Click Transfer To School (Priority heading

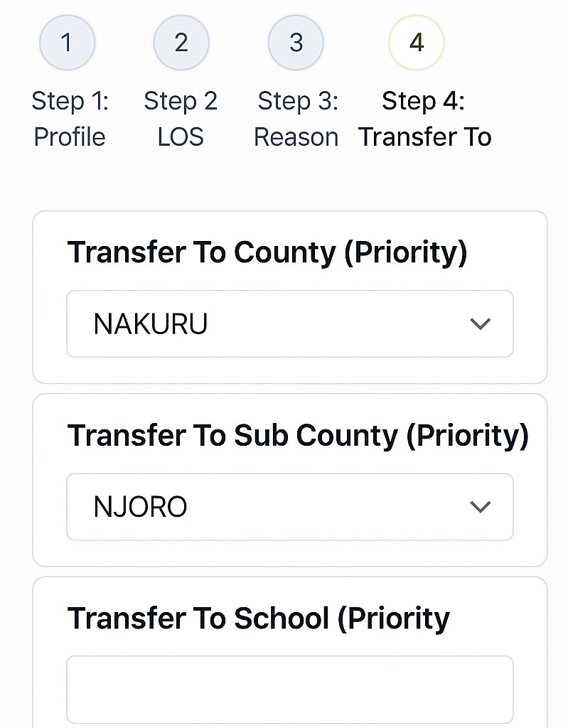click(x=259, y=619)
